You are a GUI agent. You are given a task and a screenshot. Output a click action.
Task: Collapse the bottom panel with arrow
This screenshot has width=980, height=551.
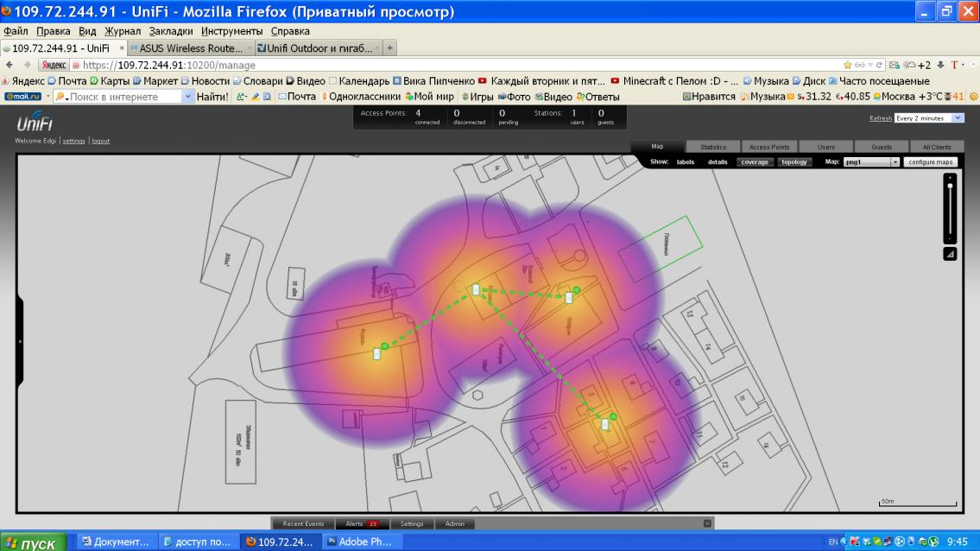click(x=707, y=523)
